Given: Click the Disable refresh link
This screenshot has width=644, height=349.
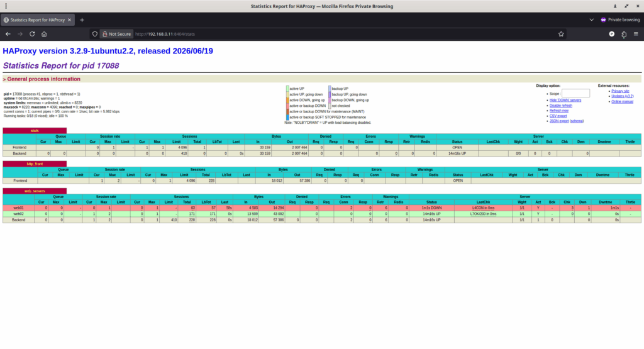Looking at the screenshot, I should point(560,106).
